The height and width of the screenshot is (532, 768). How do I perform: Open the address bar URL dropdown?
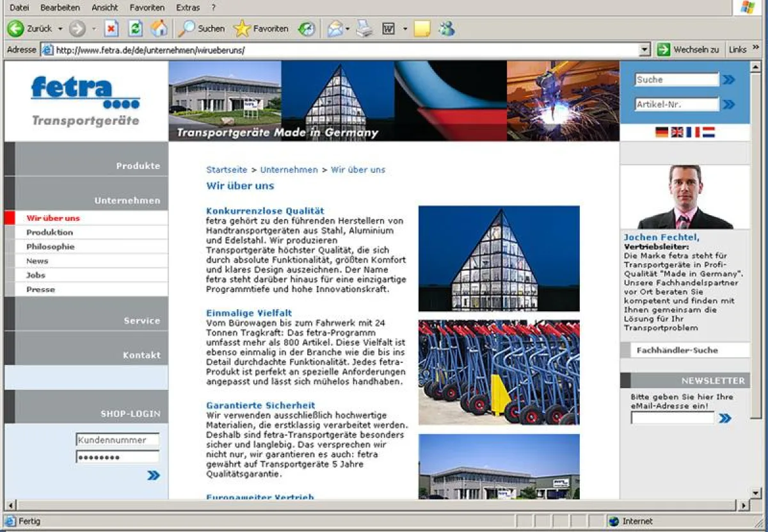click(x=644, y=50)
